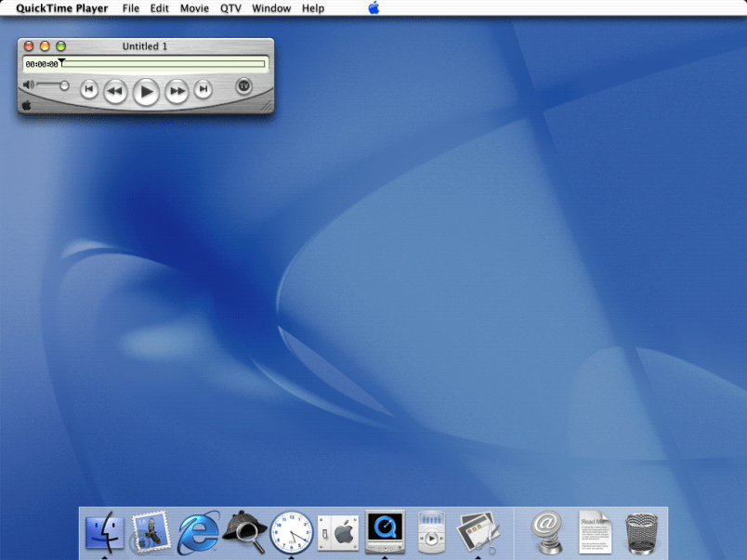Click the movie timeline scrubber bar
This screenshot has width=747, height=560.
(163, 64)
